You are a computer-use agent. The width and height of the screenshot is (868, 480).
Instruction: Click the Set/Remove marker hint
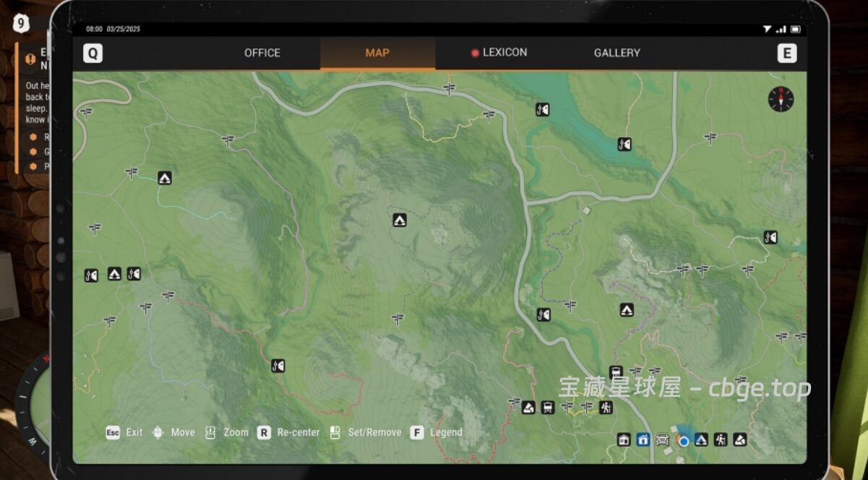pos(365,432)
